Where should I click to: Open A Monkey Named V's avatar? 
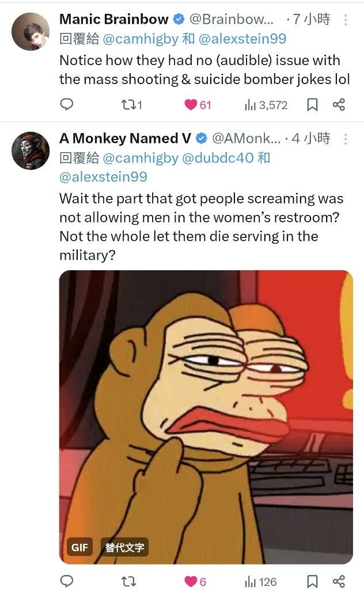pyautogui.click(x=31, y=150)
